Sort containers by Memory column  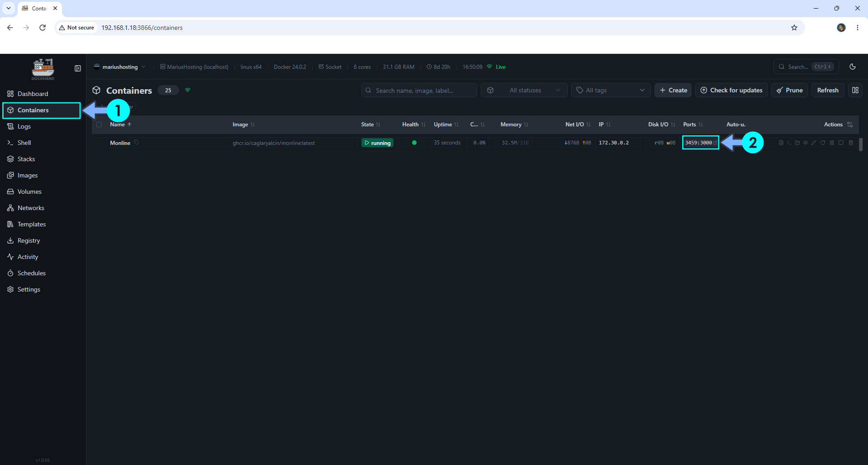[x=514, y=125]
